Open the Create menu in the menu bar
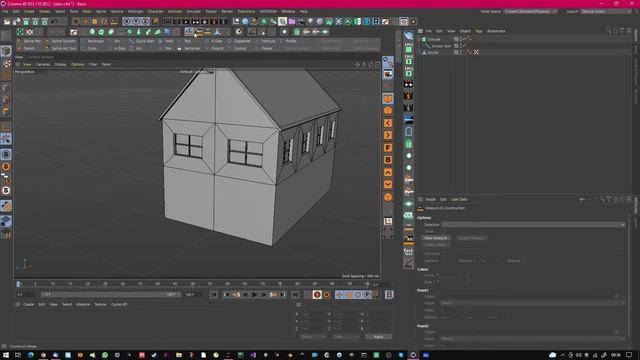The image size is (640, 360). tap(29, 11)
